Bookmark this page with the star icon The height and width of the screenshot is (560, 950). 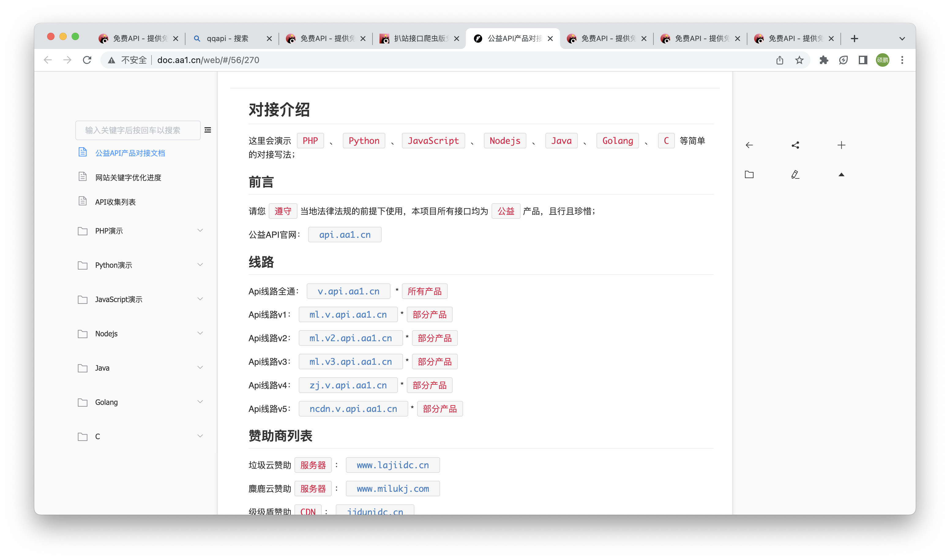[799, 60]
